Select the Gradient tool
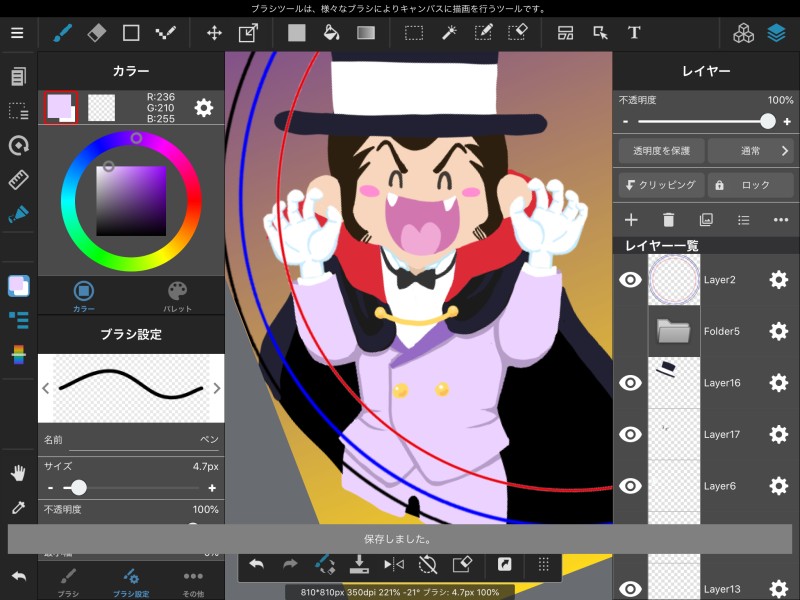This screenshot has height=600, width=800. (x=366, y=33)
